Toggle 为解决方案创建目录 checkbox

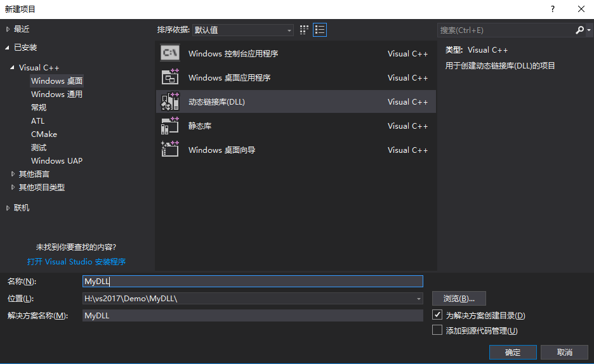coord(437,315)
